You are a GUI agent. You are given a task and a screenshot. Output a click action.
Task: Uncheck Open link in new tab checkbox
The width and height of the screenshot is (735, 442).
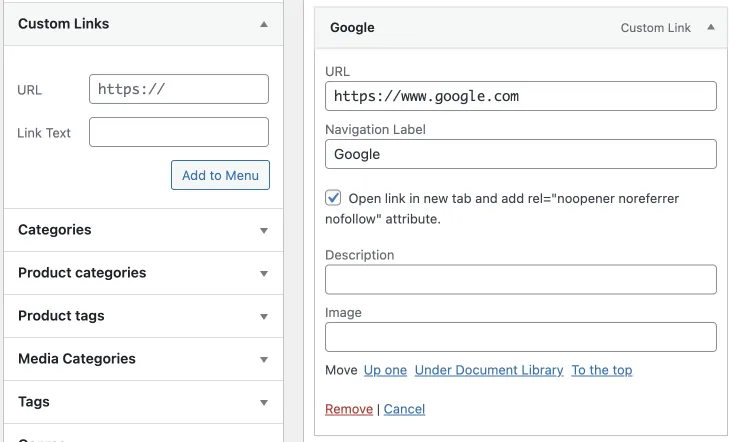333,198
